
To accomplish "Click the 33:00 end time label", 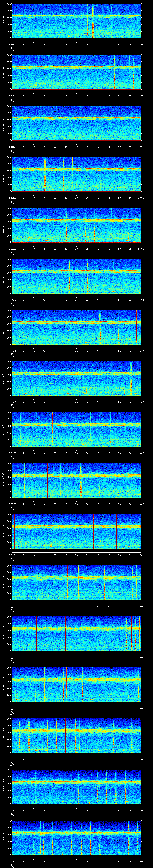I will 141,861.
